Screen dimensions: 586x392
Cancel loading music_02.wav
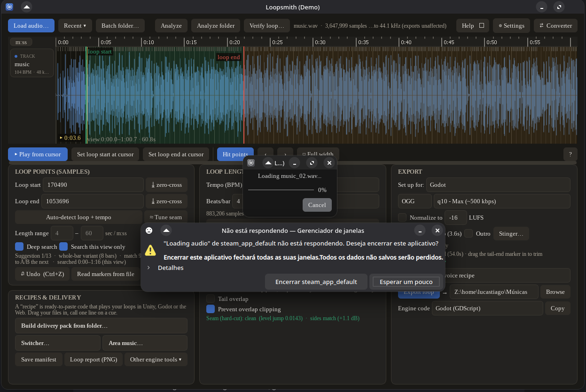317,205
